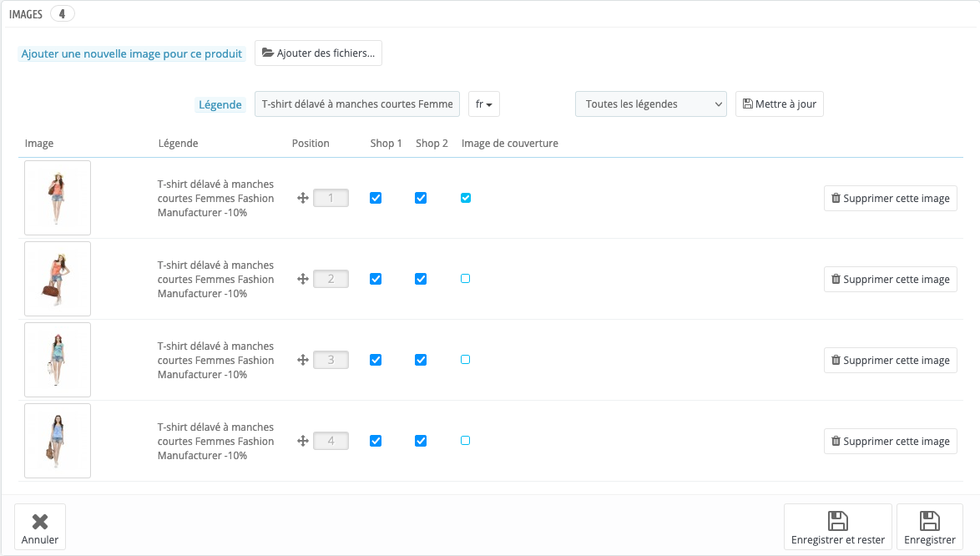Viewport: 980px width, 556px height.
Task: Open the fr language dropdown
Action: coord(483,104)
